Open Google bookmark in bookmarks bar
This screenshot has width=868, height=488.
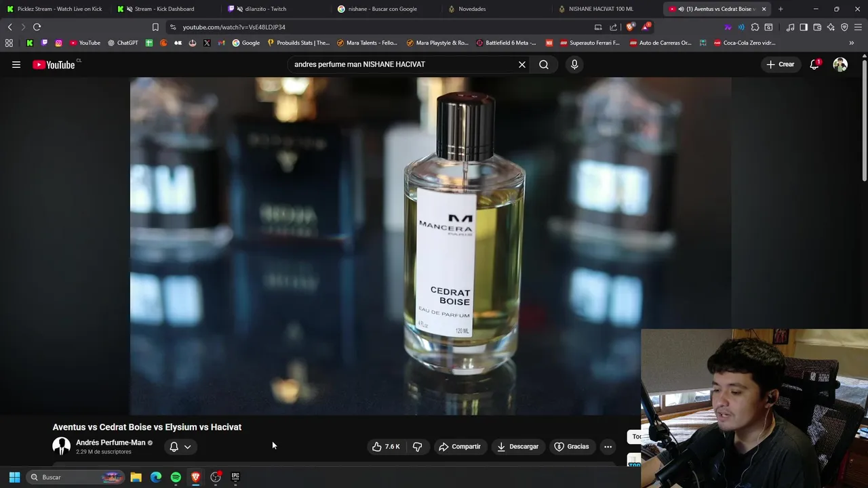(245, 43)
